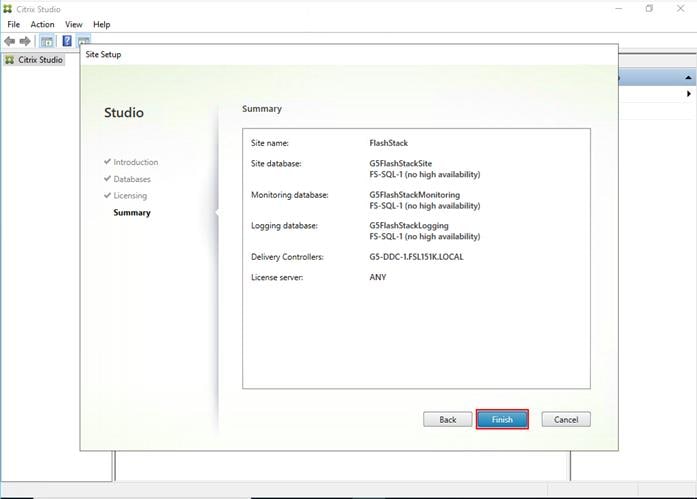Open the File menu
This screenshot has height=499, width=697.
tap(13, 24)
